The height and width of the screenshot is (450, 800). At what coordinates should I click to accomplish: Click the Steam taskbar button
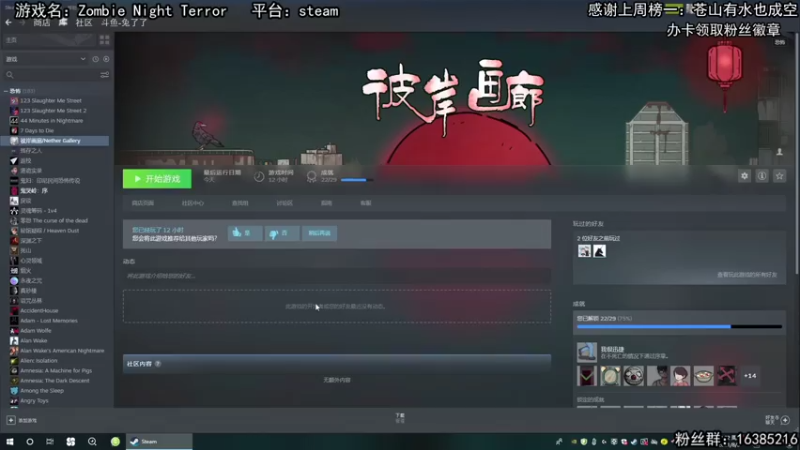[159, 442]
